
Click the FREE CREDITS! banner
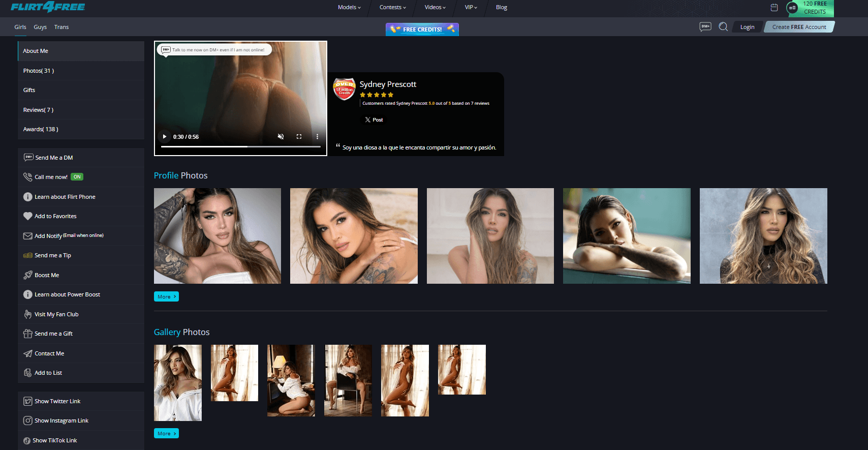pyautogui.click(x=422, y=29)
